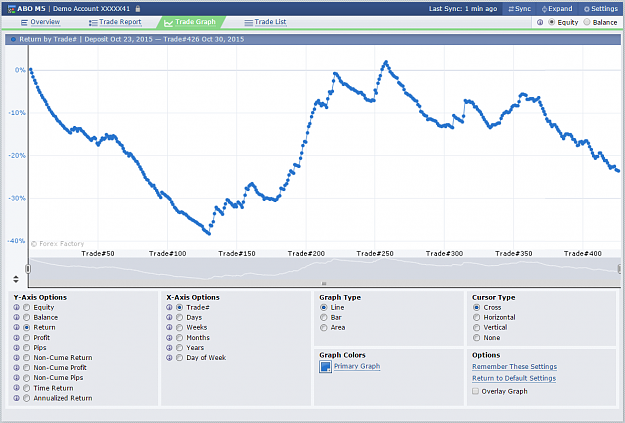
Task: Set graph type to Area
Action: point(324,327)
